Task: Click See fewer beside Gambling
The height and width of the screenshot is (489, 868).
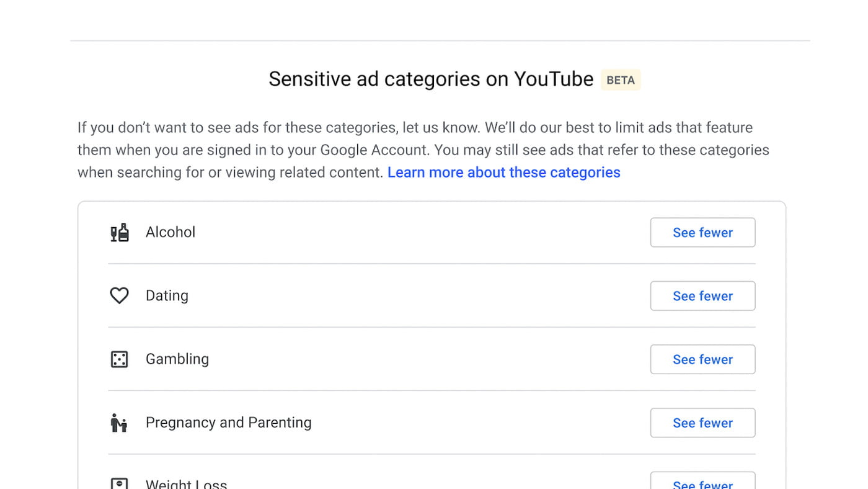Action: (x=702, y=359)
